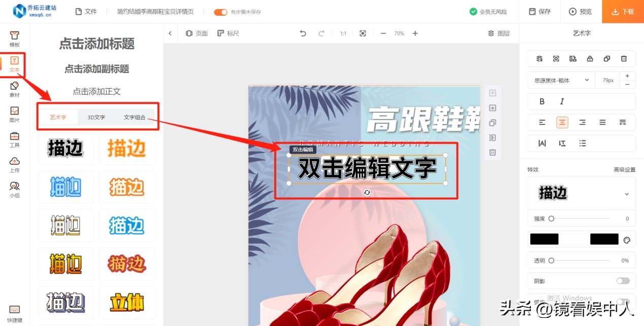
Task: Switch to the 3D文字 tab
Action: (x=96, y=117)
